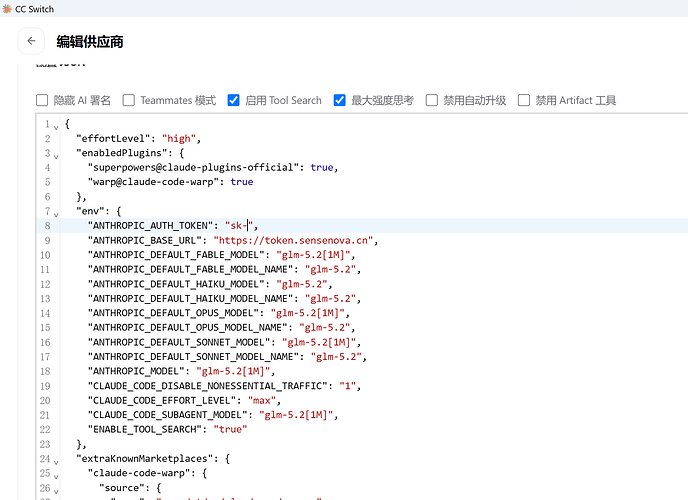Click the 编辑供应商 page heading
This screenshot has width=688, height=500.
tap(90, 42)
